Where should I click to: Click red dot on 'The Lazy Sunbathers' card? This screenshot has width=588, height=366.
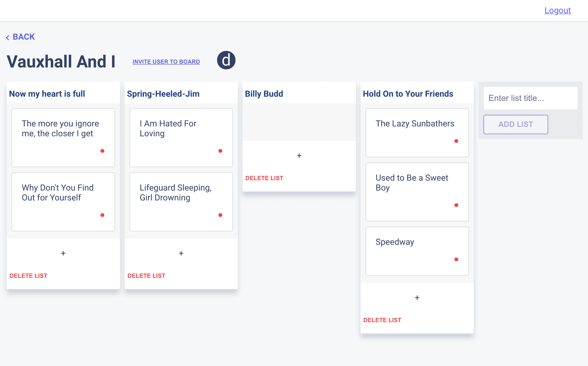coord(456,141)
